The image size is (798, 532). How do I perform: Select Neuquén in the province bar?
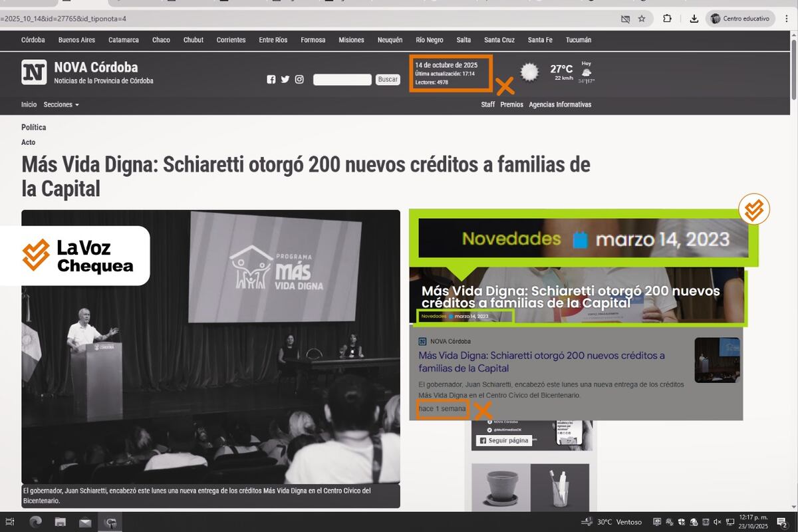390,40
